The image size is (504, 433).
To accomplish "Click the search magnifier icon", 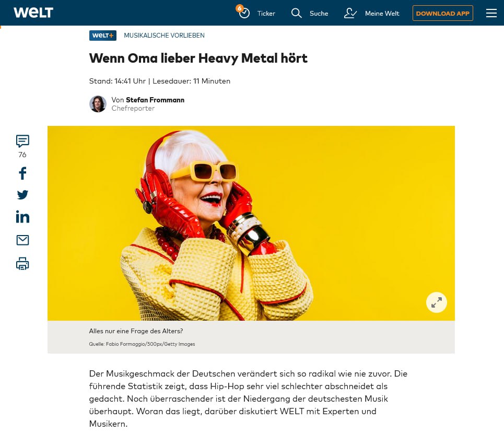I will tap(296, 13).
